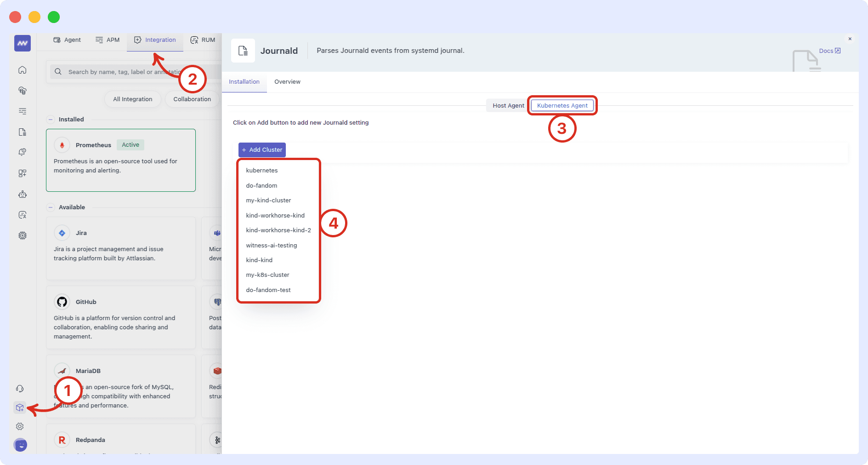
Task: Collapse the Installed section
Action: 50,119
